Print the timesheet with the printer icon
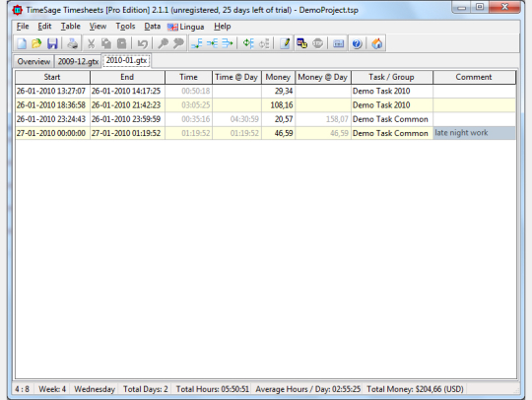 coord(72,43)
